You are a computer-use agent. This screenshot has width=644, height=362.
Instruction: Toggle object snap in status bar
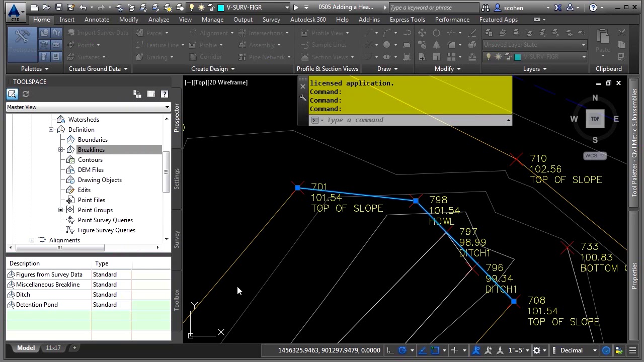click(435, 350)
